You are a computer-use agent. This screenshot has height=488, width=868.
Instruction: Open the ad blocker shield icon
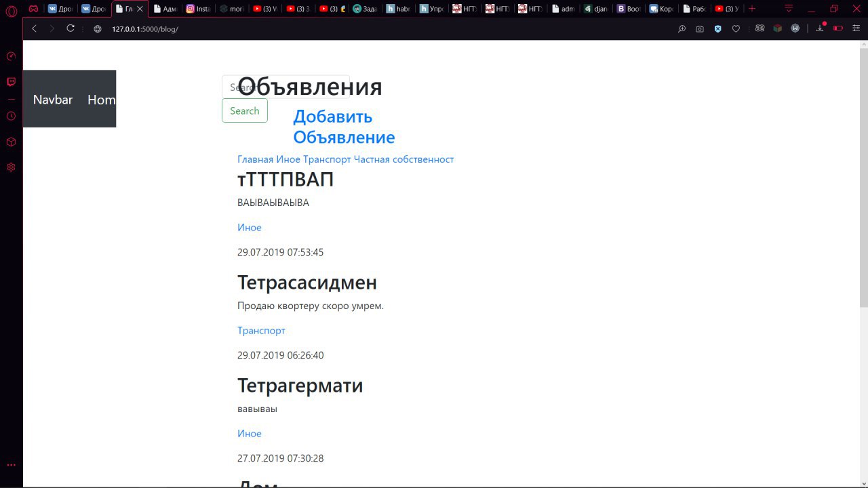(x=717, y=29)
